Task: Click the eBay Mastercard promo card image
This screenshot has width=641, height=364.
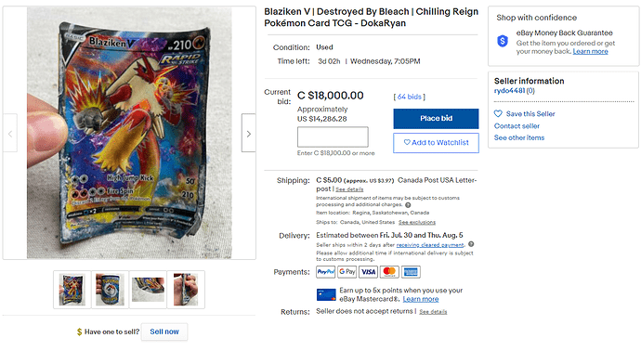Action: click(x=326, y=294)
